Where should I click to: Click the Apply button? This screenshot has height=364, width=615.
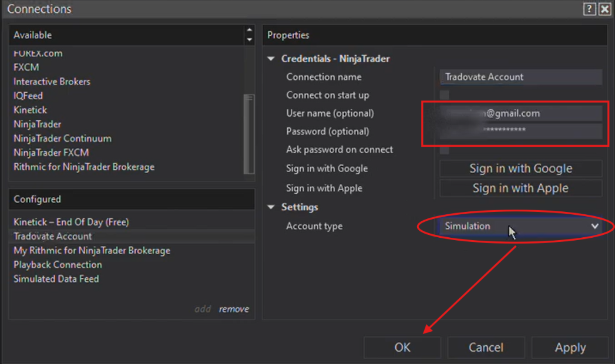(x=570, y=348)
